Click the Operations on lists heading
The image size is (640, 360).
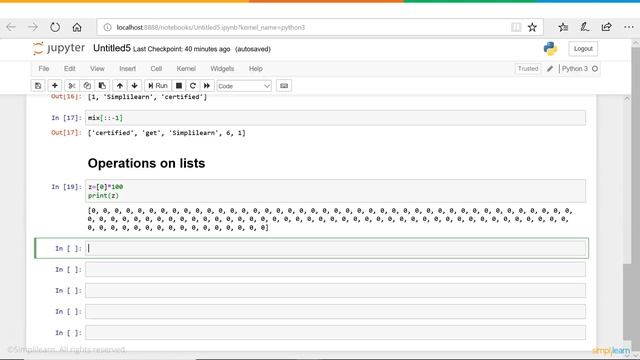(x=146, y=163)
